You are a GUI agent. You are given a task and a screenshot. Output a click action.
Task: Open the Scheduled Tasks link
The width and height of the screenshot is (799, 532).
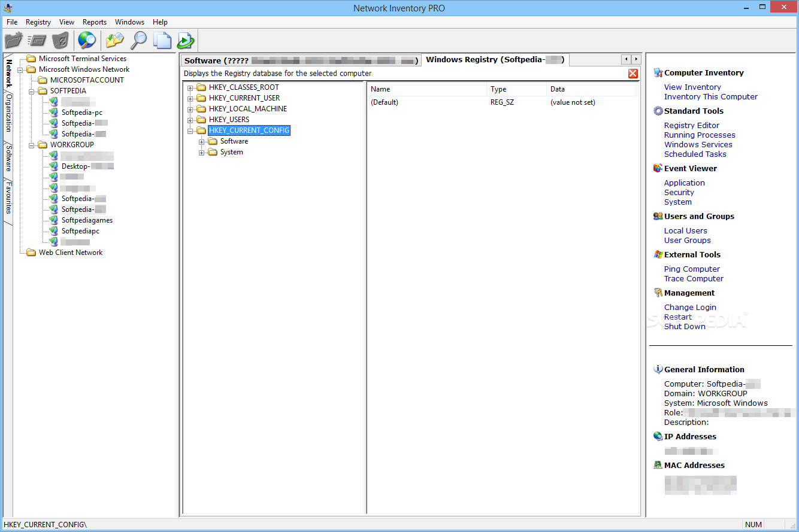[695, 154]
